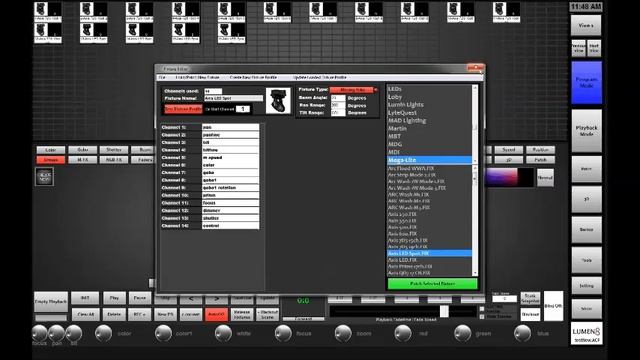Click the red encoder knob
The height and width of the screenshot is (360, 640).
pyautogui.click(x=403, y=333)
